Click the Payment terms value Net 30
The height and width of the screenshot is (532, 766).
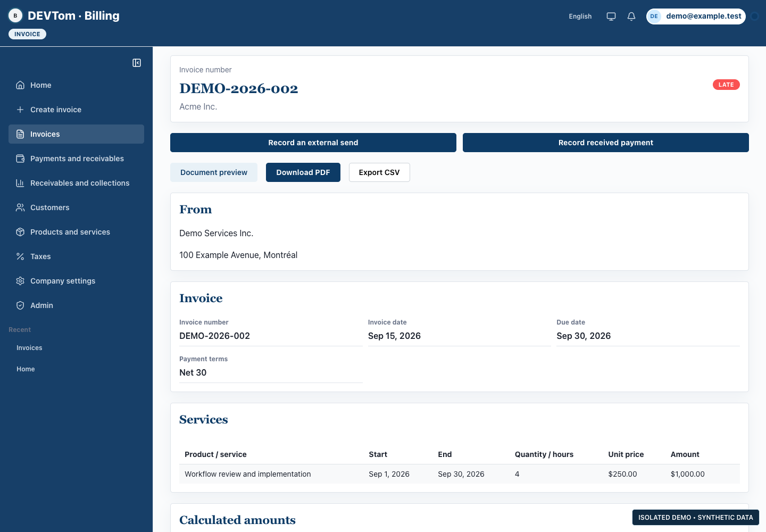[193, 372]
